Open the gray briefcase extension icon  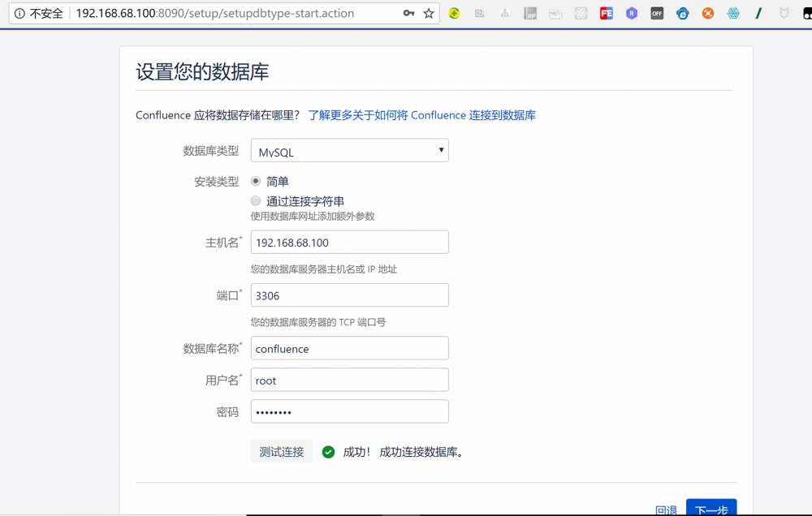[555, 14]
